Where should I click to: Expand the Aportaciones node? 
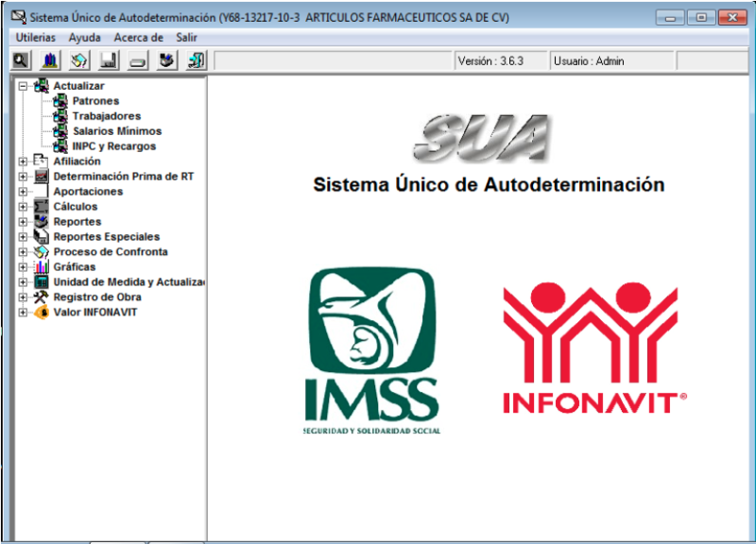[x=23, y=192]
